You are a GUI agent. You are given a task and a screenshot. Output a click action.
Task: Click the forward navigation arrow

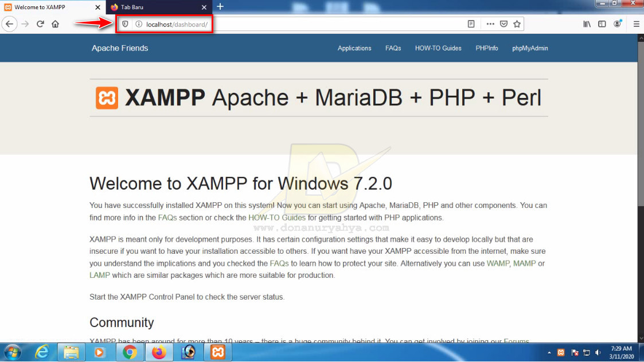tap(25, 24)
